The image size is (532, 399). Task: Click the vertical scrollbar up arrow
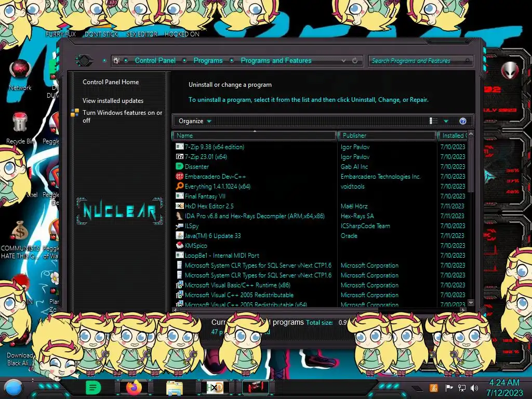471,134
